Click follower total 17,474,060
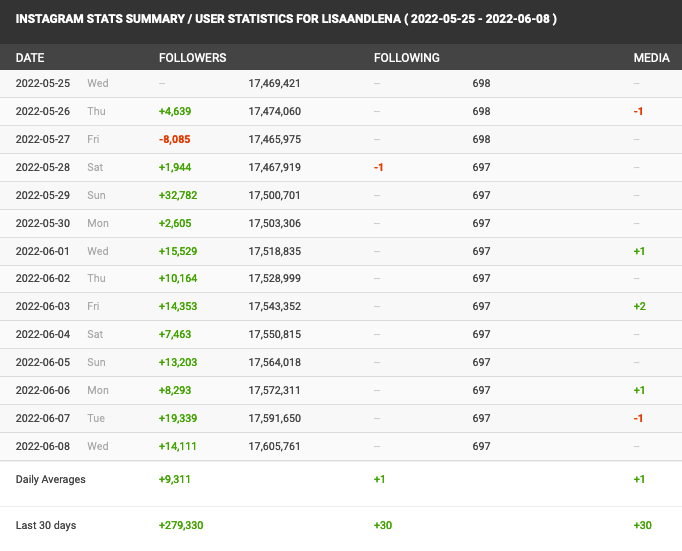Screen dimensions: 682x551 274,111
